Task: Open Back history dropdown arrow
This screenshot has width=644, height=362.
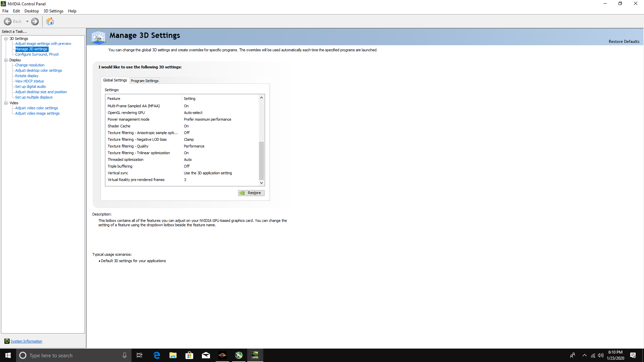Action: (x=27, y=21)
